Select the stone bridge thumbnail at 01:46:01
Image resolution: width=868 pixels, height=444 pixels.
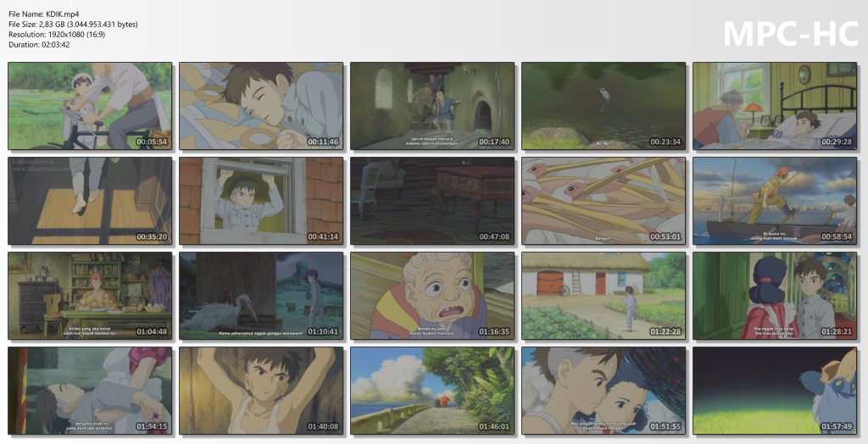point(432,391)
